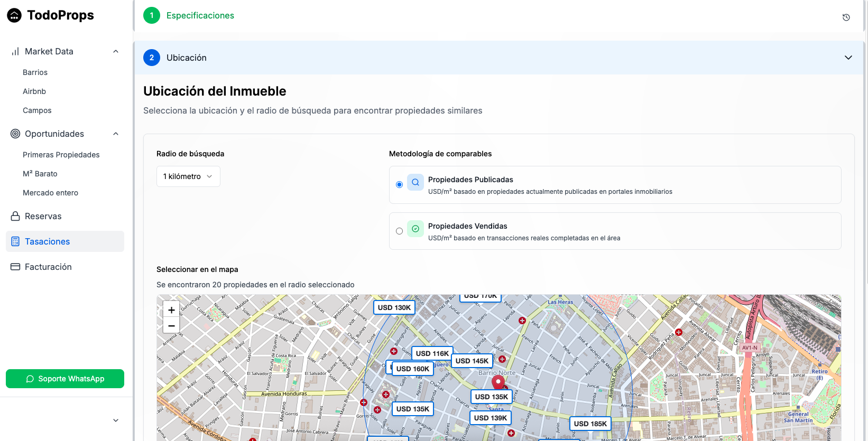This screenshot has height=441, width=868.
Task: Click the Market Data menu label
Action: tap(49, 51)
